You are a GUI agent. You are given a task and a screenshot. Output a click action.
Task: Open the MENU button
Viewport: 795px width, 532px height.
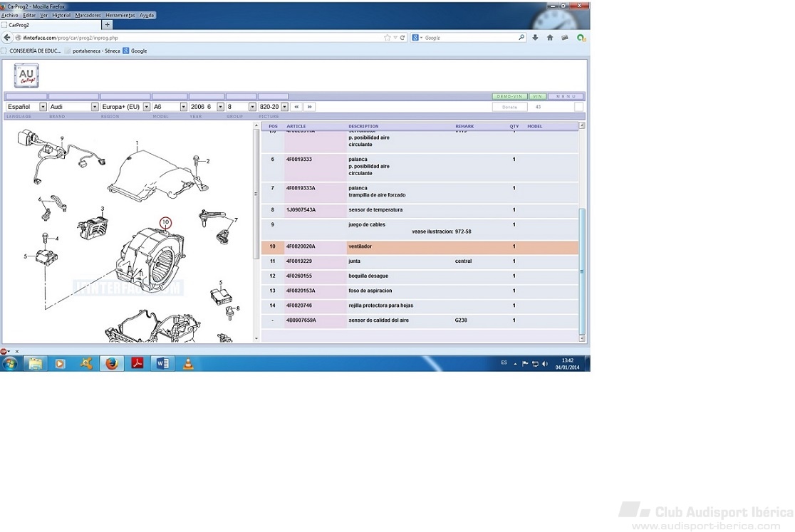pyautogui.click(x=566, y=96)
